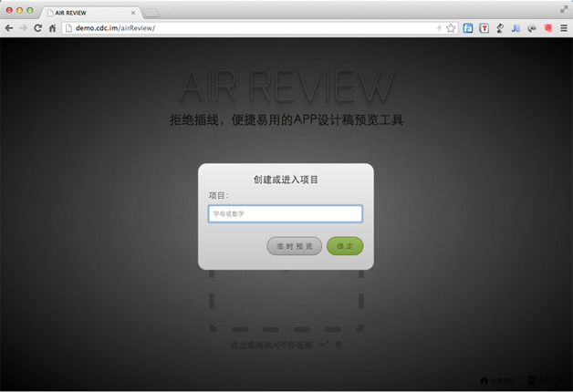Open the browser home page icon
Screen dimensions: 573x392
pyautogui.click(x=52, y=28)
